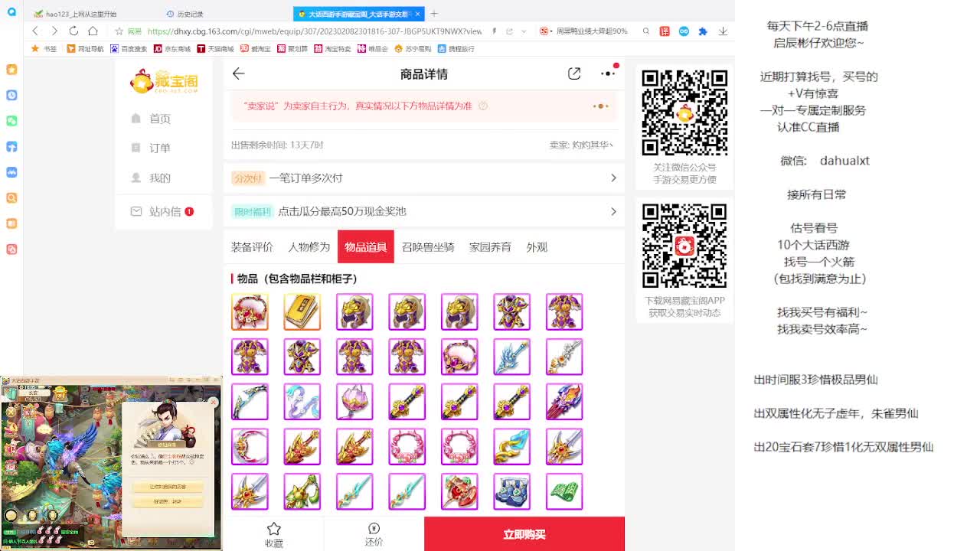Expand the 分次付 一笔订单多次付 row
980x551 pixels.
(423, 178)
